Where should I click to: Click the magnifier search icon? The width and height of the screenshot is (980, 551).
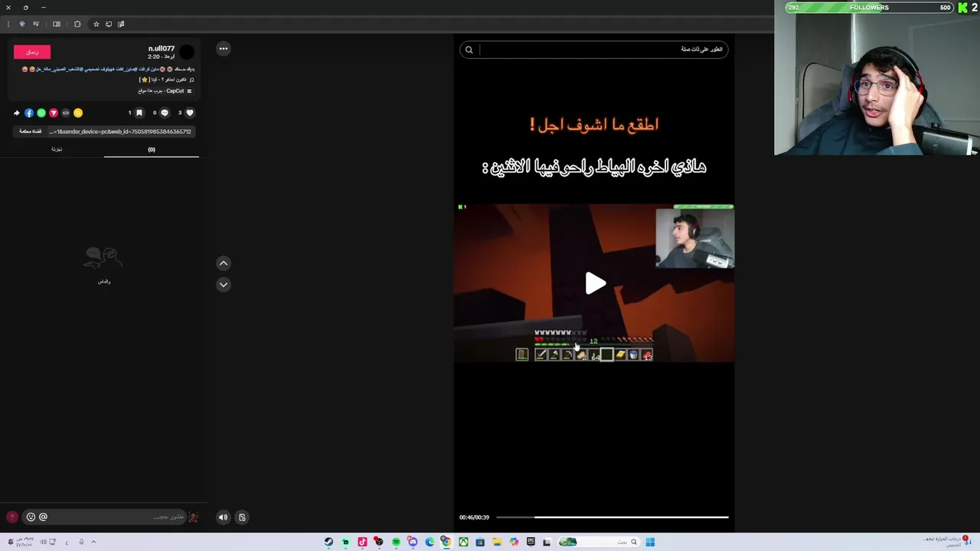click(469, 50)
